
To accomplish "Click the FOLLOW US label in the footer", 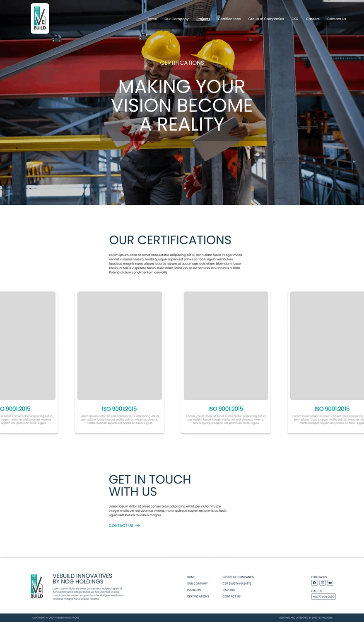I will pos(319,577).
